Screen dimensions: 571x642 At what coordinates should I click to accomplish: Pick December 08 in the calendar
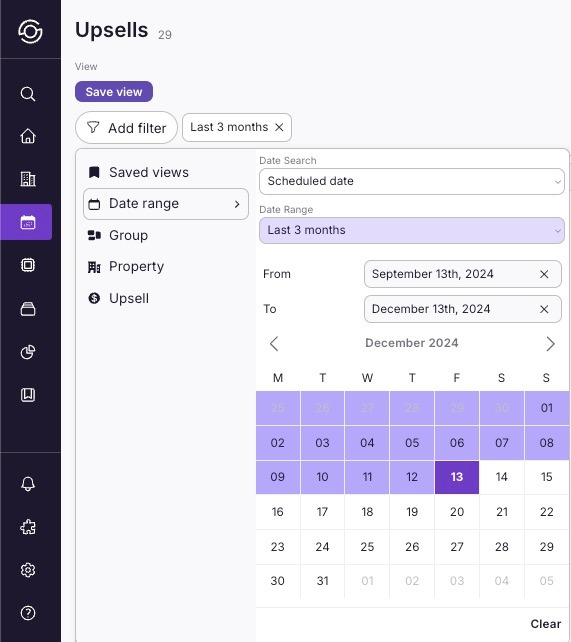[x=546, y=443]
